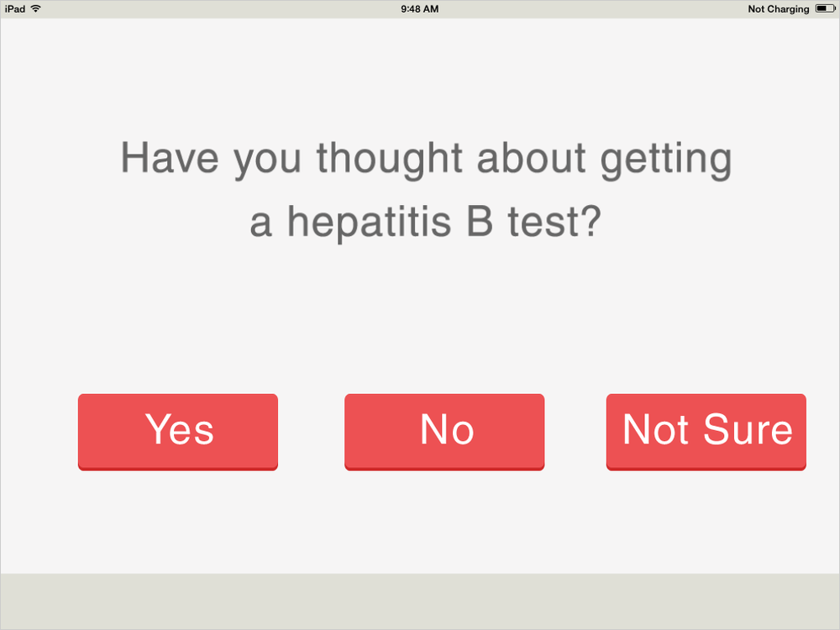Tap the Not Charging status text
The width and height of the screenshot is (840, 630).
pos(779,9)
